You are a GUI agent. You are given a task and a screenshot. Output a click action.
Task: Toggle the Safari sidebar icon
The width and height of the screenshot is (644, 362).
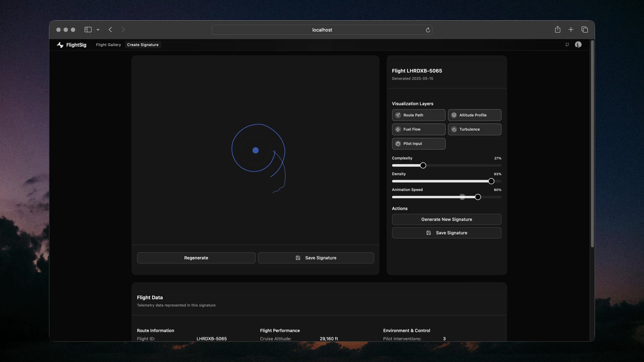(x=88, y=29)
